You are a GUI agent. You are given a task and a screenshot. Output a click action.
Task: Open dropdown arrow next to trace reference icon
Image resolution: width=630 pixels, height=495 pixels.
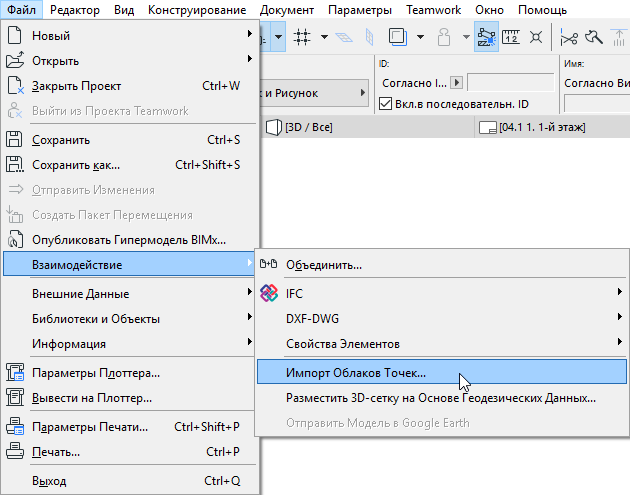click(x=420, y=37)
